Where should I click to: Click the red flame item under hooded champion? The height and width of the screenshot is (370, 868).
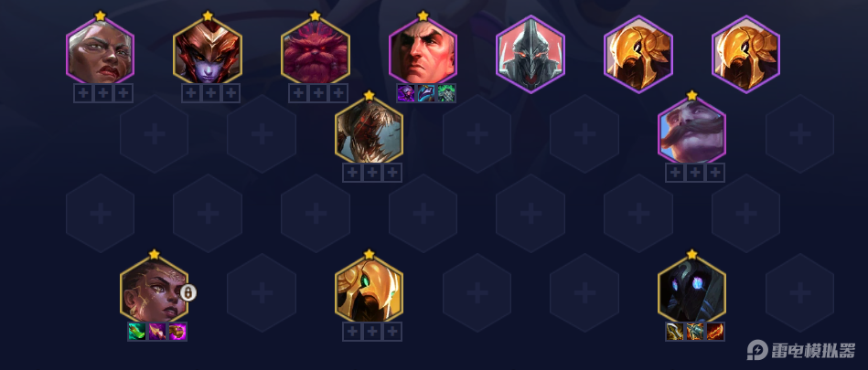tap(715, 332)
